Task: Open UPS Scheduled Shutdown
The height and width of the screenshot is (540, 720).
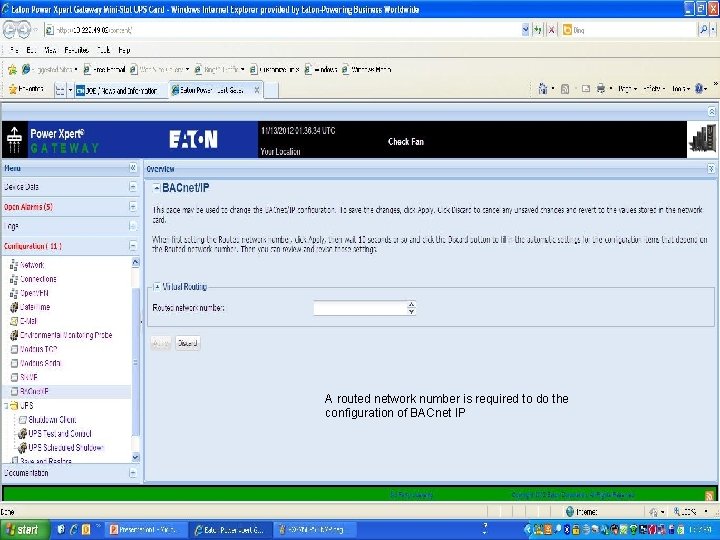Action: pos(66,447)
